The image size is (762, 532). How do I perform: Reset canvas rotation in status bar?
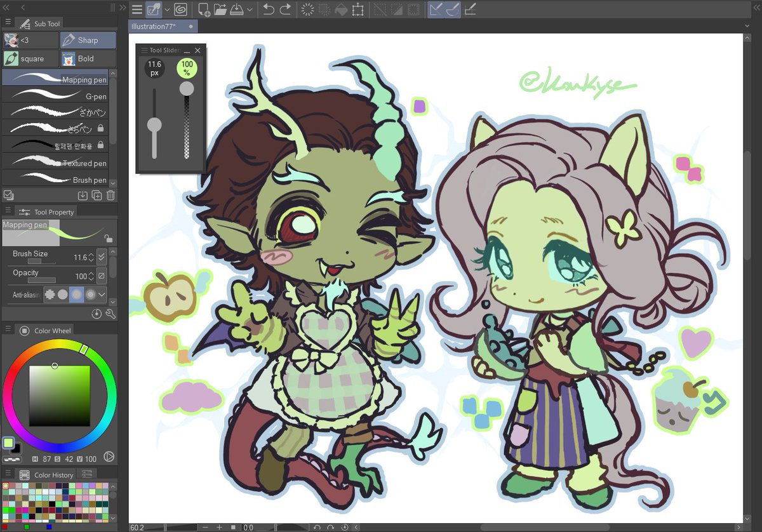344,527
